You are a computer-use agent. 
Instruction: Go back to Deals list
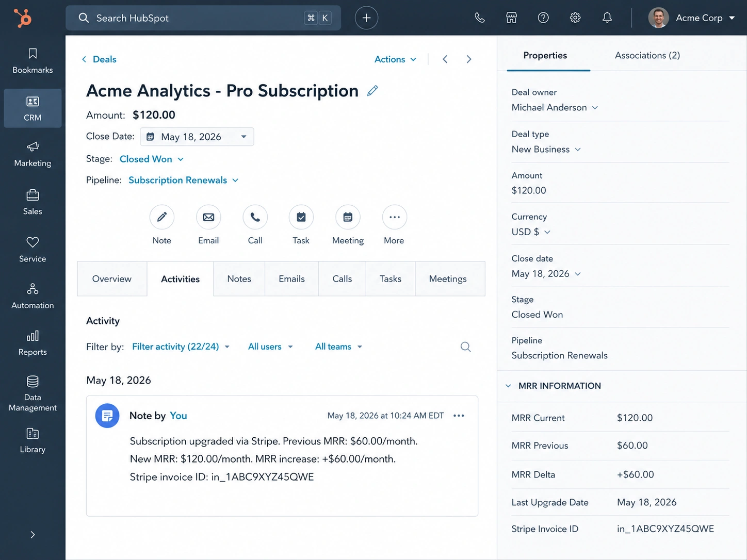[x=99, y=59]
